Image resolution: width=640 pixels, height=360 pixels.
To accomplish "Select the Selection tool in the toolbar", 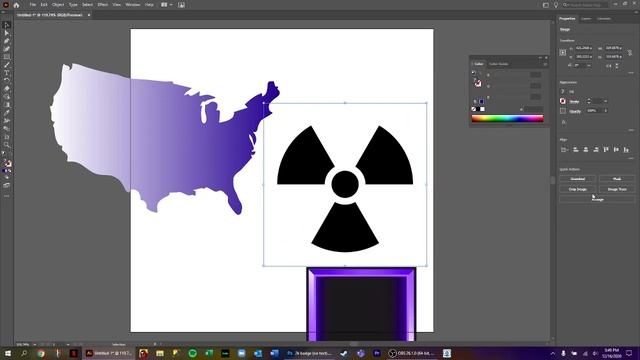I will pos(6,25).
